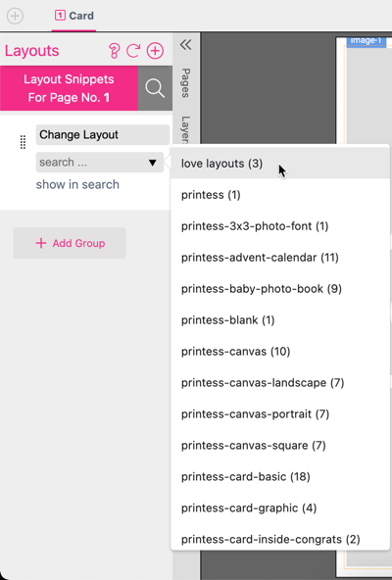Choose love layouts (3) from list
Viewport: 392px width, 580px height.
pyautogui.click(x=280, y=164)
